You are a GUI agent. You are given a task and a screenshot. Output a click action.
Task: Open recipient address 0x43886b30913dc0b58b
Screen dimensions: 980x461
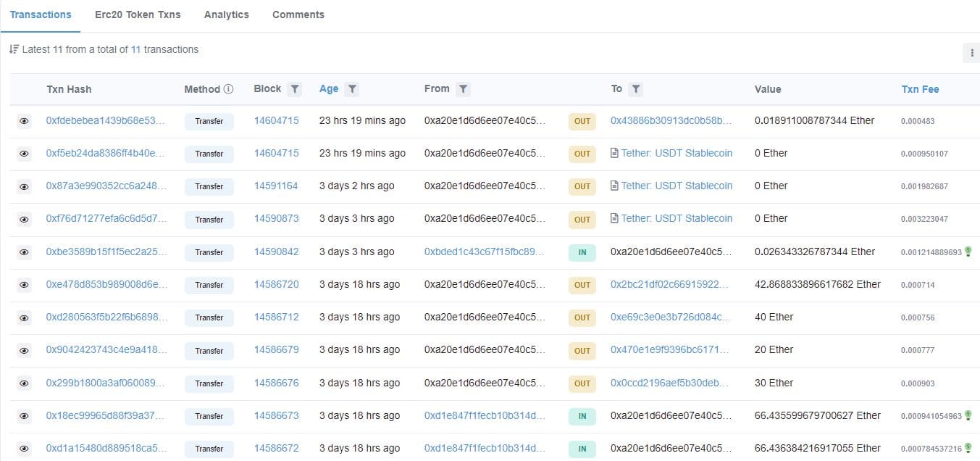(671, 120)
